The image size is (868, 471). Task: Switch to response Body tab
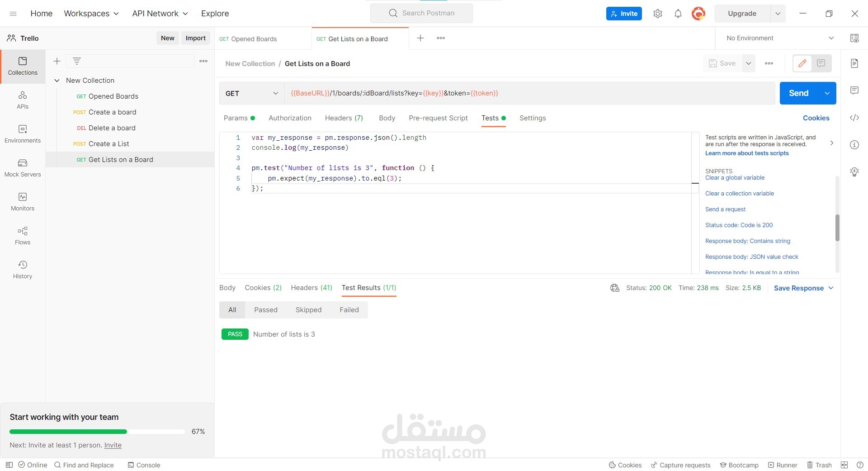coord(227,288)
